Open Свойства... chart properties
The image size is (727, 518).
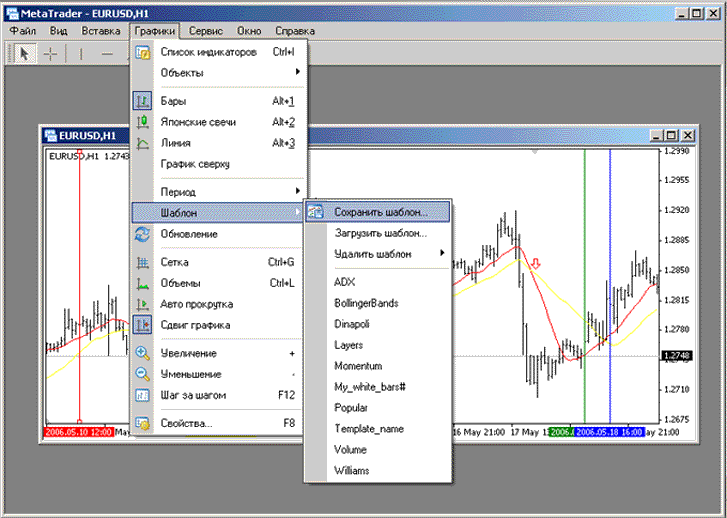[x=218, y=423]
